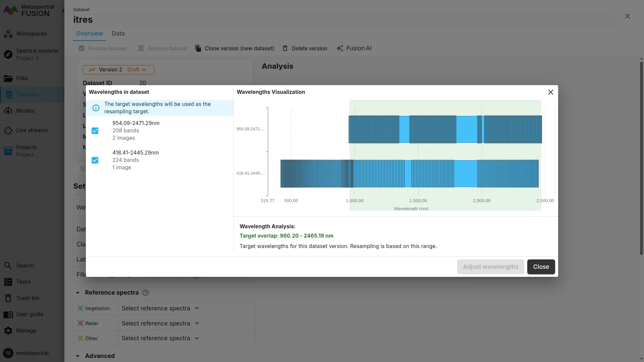Open Version 2 Draft dropdown
This screenshot has height=362, width=644.
click(x=118, y=70)
